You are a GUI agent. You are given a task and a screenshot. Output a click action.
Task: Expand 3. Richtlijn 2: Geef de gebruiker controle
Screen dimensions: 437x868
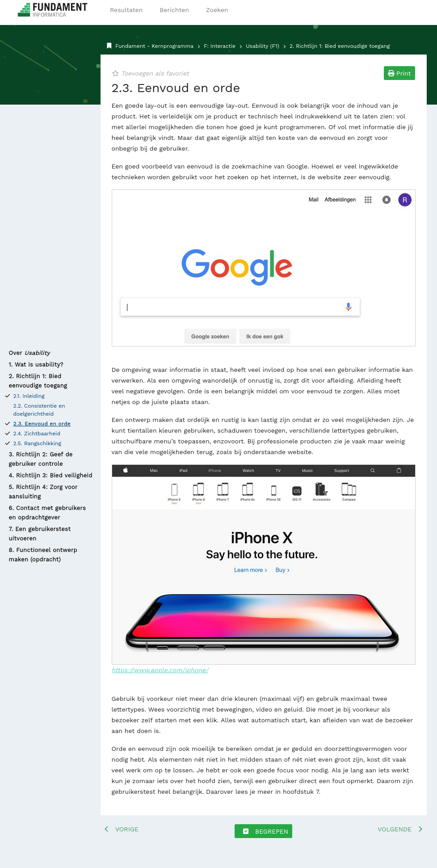(x=41, y=459)
